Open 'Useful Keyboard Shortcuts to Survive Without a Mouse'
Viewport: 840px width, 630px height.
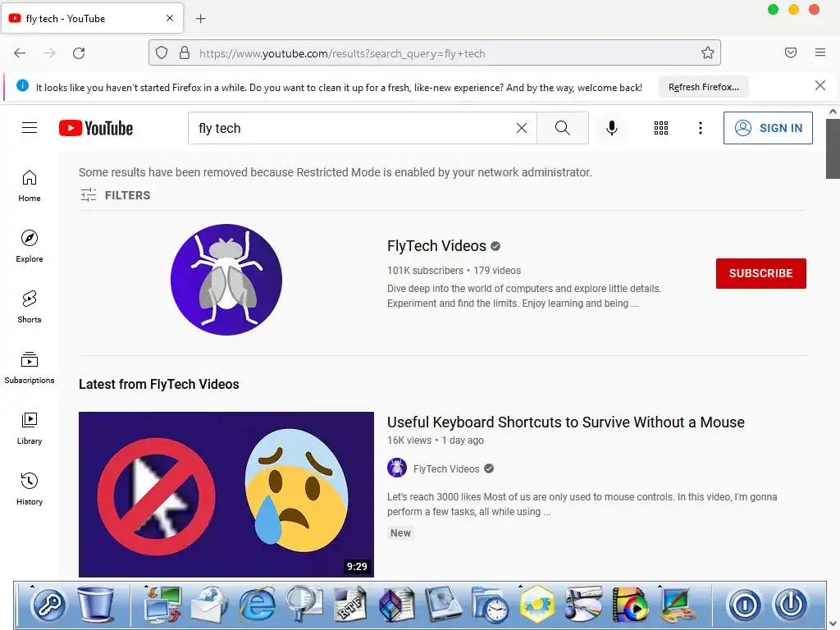point(566,422)
